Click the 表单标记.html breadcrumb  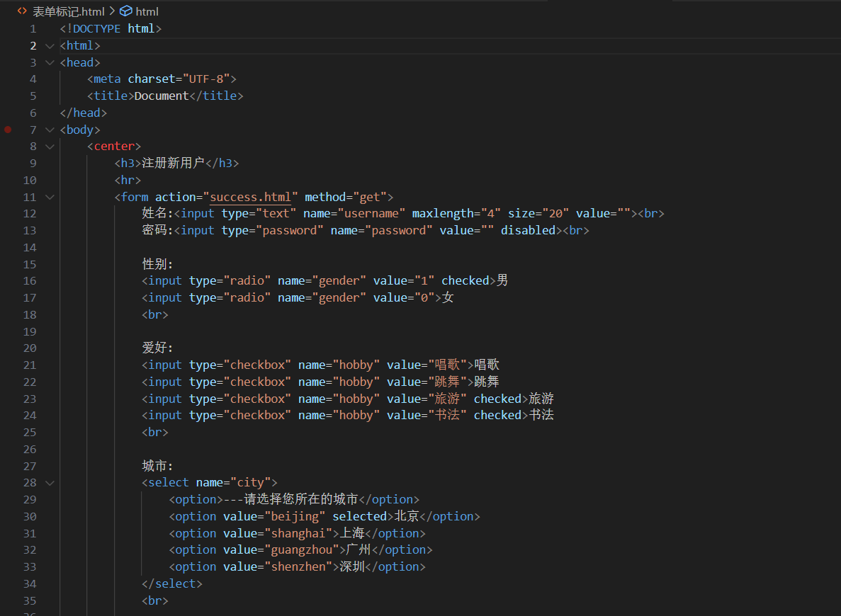tap(69, 11)
